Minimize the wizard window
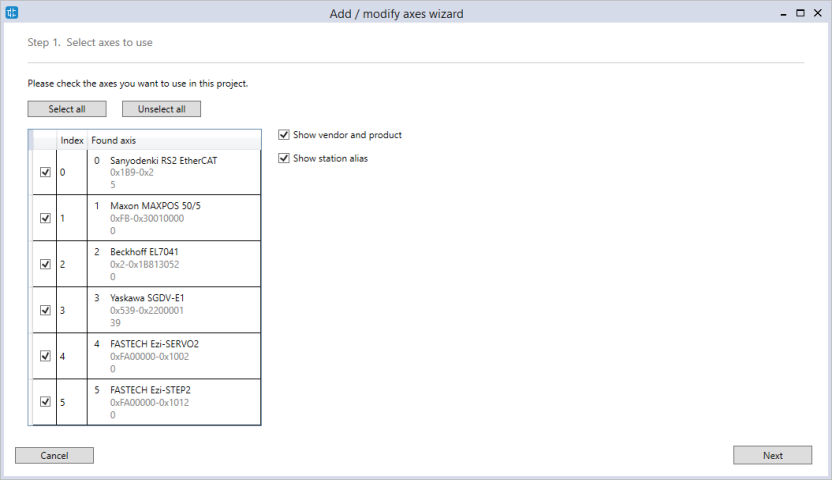Viewport: 832px width, 480px height. pos(783,14)
